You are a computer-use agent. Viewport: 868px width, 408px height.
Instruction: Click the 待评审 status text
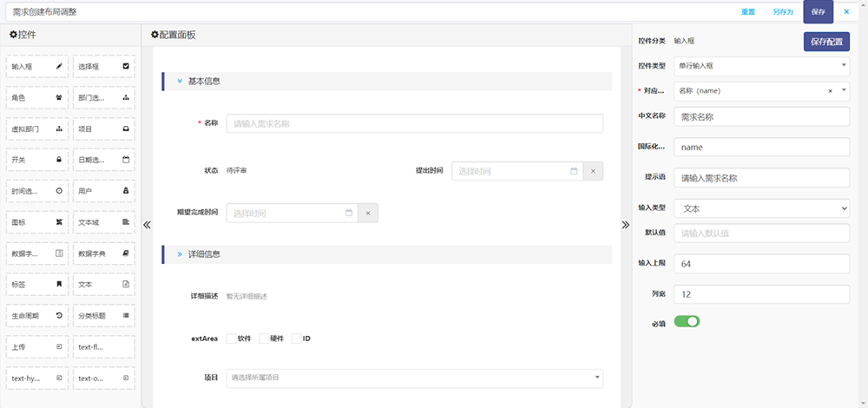[x=237, y=170]
